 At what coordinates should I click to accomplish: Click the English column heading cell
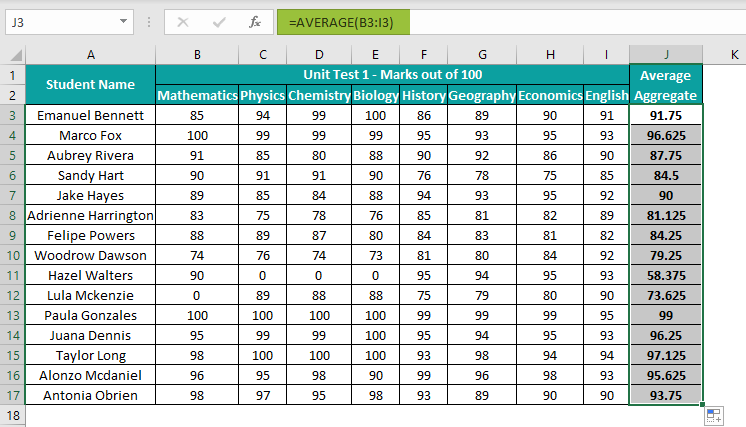coord(607,95)
